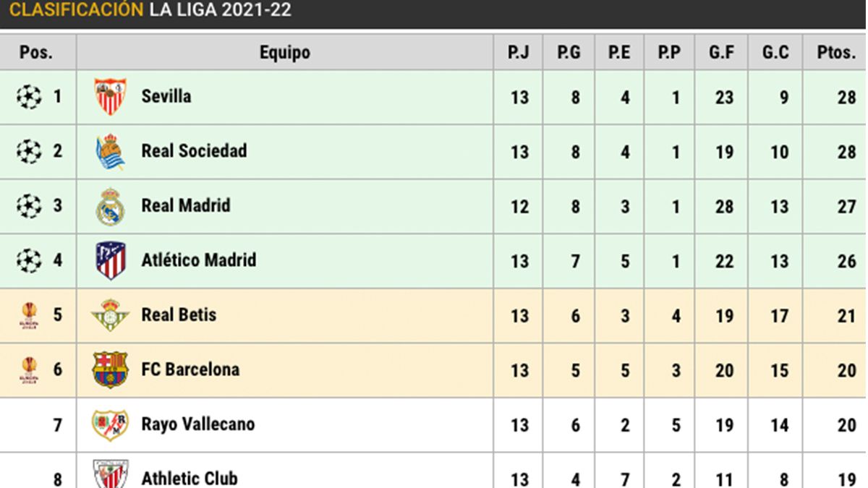Sort by the Pos. column header
868x488 pixels.
tap(36, 53)
